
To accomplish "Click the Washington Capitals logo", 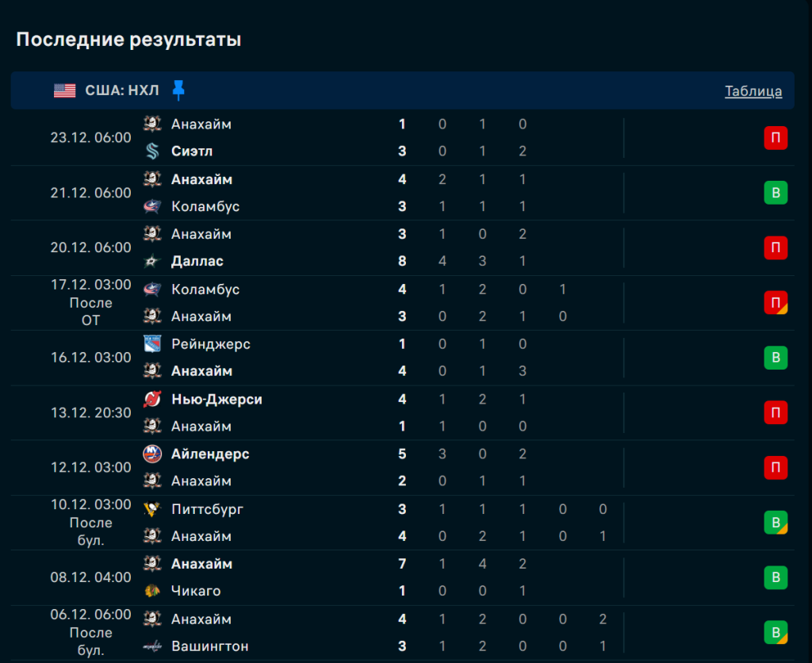I will [x=152, y=646].
